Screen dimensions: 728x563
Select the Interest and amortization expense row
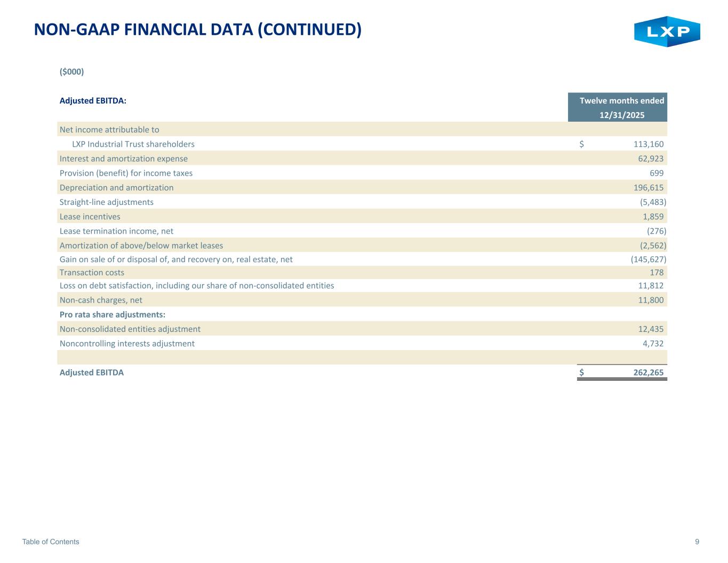[124, 158]
